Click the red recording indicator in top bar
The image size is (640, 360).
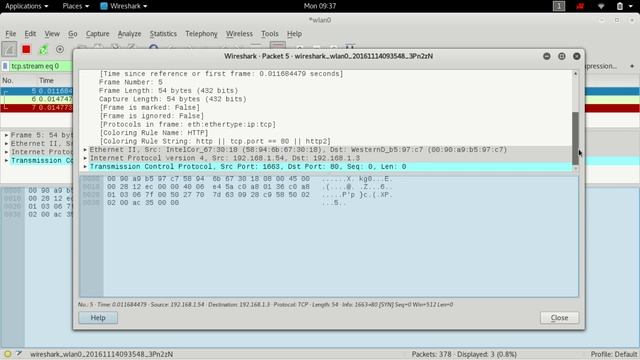tap(580, 6)
